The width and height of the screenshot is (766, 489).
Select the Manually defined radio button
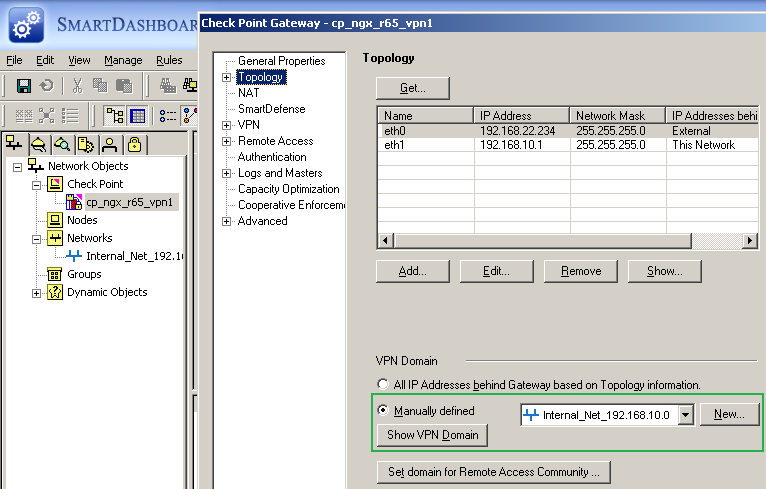pos(383,410)
